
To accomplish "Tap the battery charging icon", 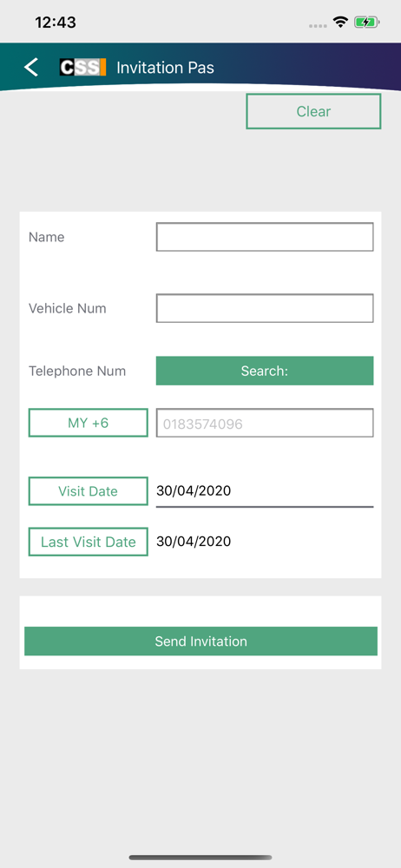I will (x=366, y=23).
